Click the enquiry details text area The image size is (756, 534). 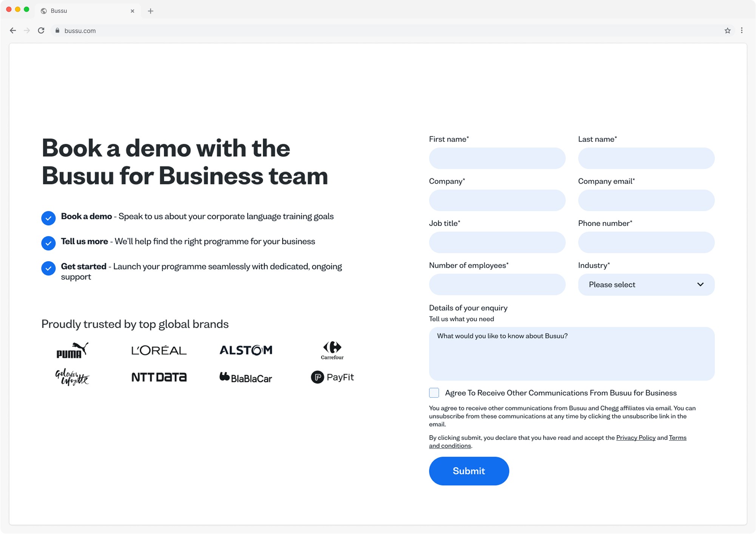point(572,354)
